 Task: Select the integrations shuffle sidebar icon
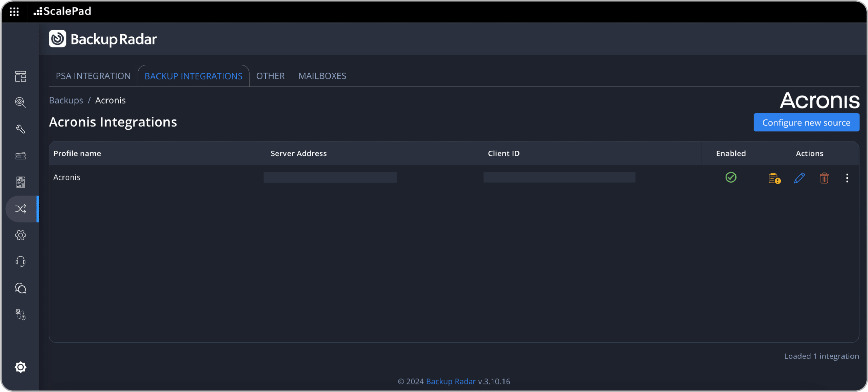click(21, 209)
